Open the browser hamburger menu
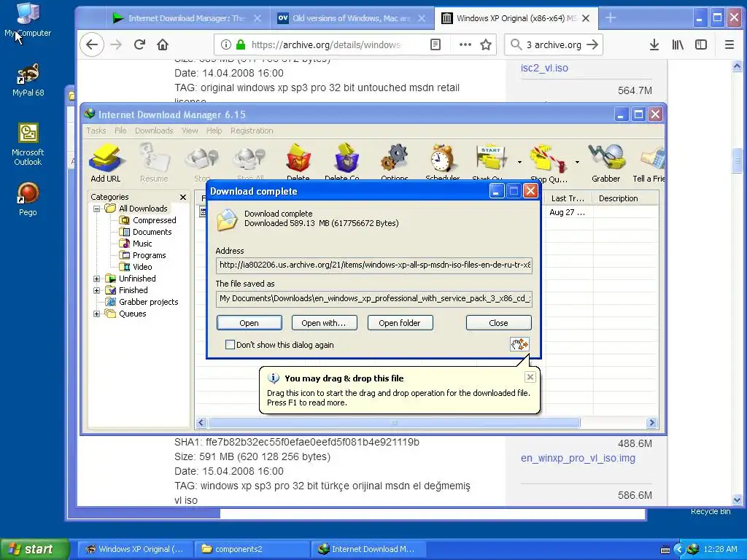The image size is (747, 560). click(x=729, y=44)
